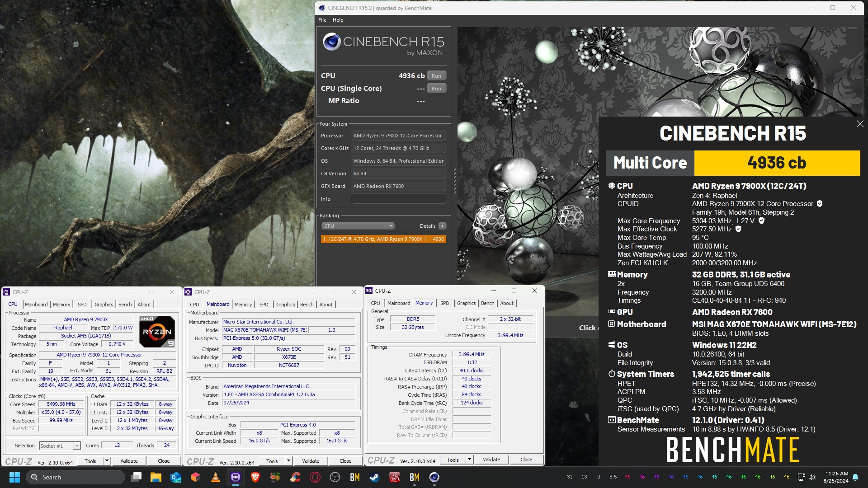The image size is (868, 488).
Task: Open OBS Studio from the taskbar
Action: [335, 477]
